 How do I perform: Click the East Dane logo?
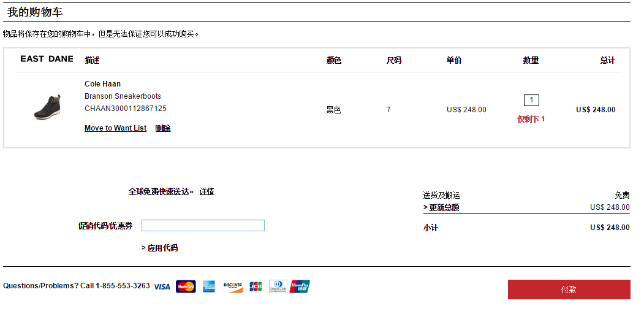point(47,59)
